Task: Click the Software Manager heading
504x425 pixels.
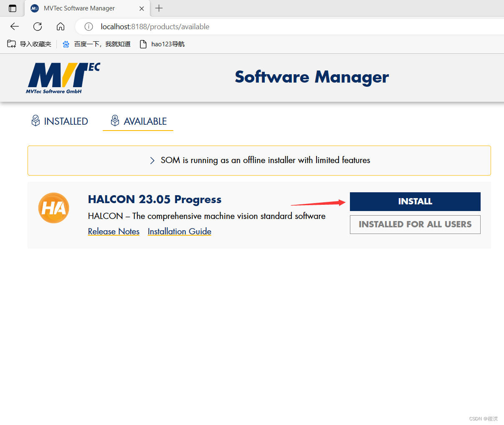Action: coord(312,77)
